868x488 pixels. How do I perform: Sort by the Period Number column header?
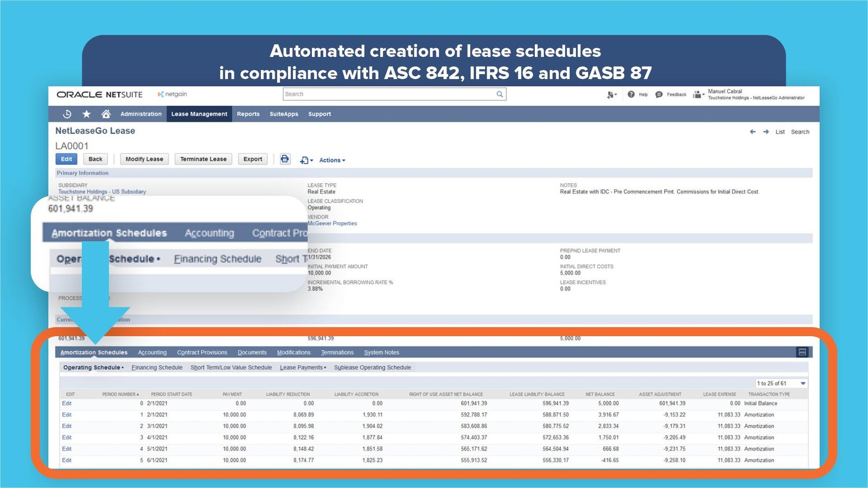click(x=120, y=394)
